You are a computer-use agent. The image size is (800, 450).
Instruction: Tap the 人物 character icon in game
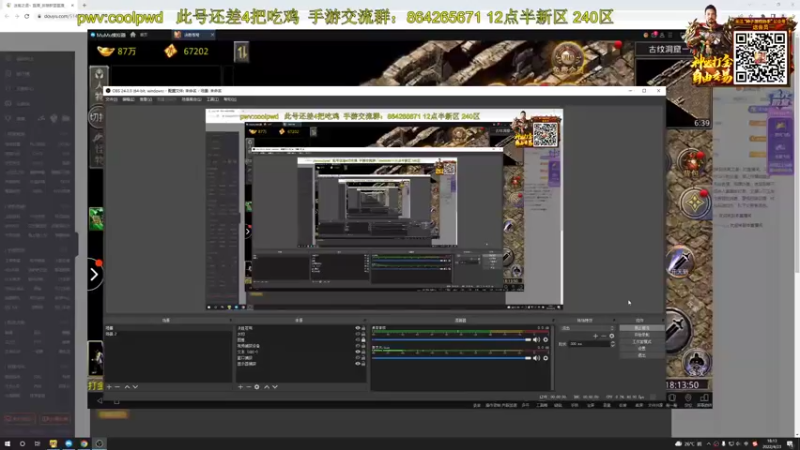click(99, 84)
